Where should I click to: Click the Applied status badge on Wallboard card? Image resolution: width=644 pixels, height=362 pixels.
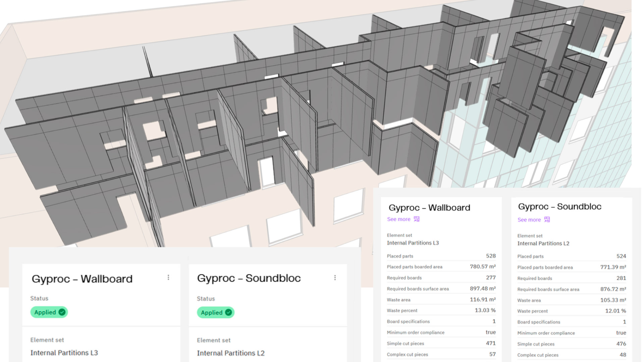(x=49, y=312)
